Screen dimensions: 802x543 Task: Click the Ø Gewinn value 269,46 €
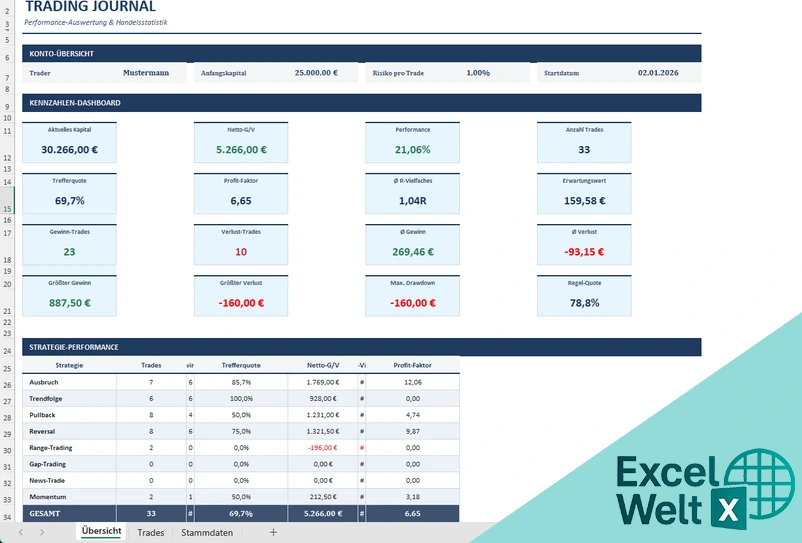412,252
